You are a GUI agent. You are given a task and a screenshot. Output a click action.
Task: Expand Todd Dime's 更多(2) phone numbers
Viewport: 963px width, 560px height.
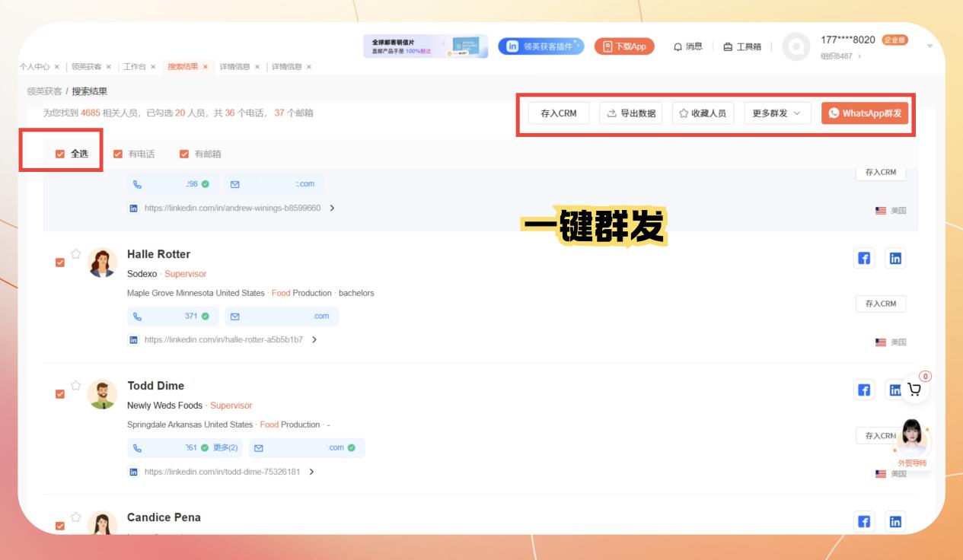pos(225,448)
